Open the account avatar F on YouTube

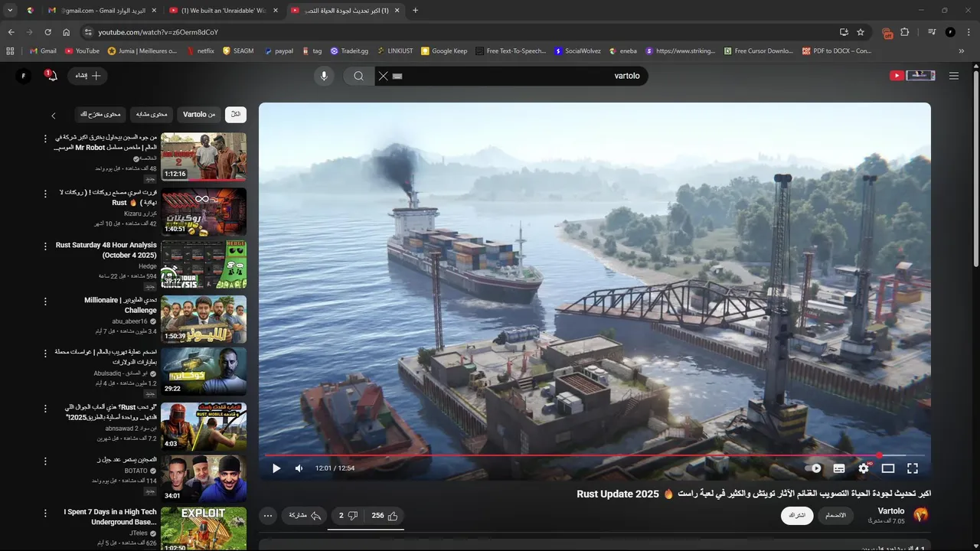[x=24, y=76]
